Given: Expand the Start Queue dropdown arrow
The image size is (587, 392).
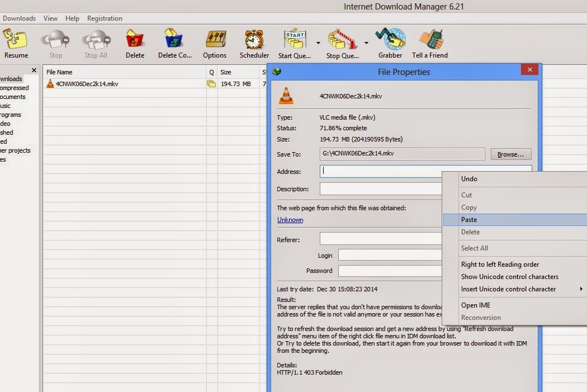Looking at the screenshot, I should click(x=318, y=43).
